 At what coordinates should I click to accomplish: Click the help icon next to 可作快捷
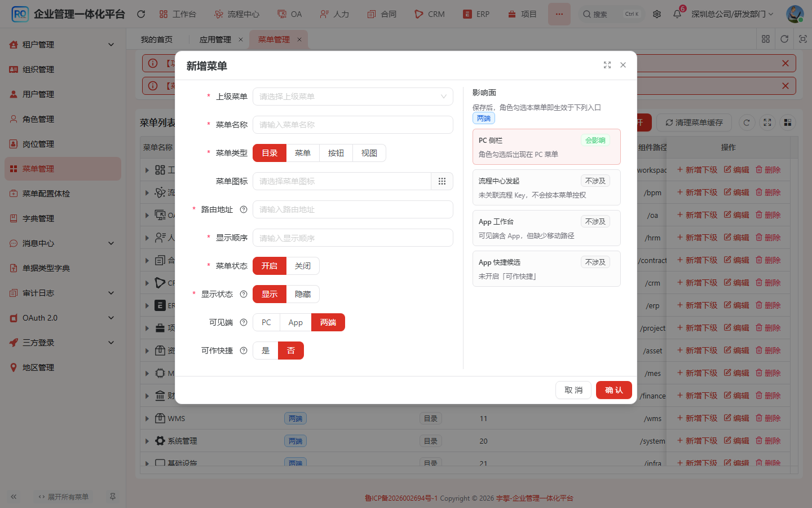click(244, 351)
